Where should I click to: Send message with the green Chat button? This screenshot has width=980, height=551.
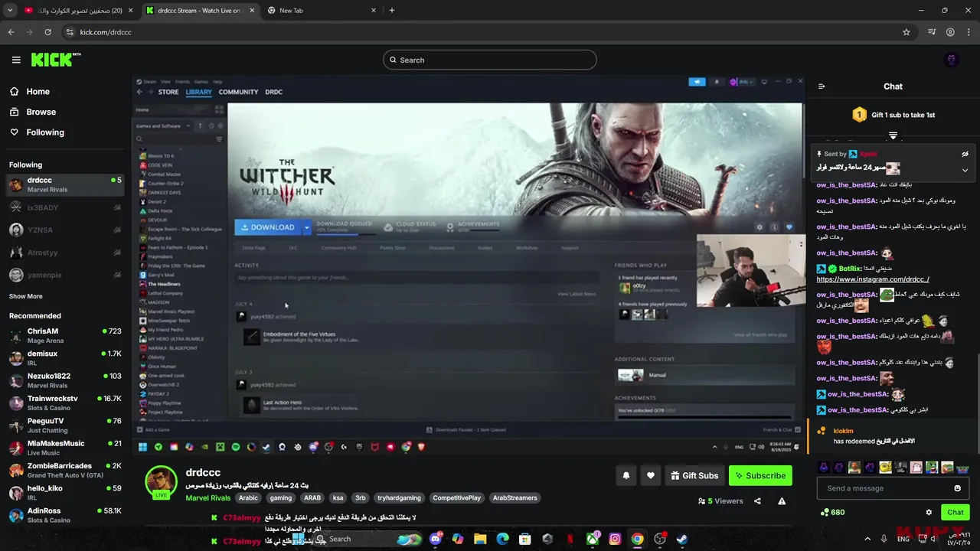(955, 512)
